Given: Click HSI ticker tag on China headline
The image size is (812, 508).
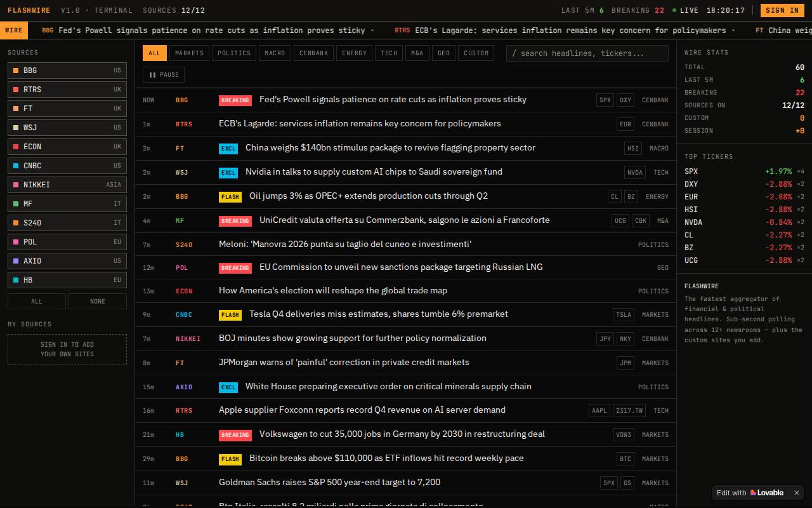Looking at the screenshot, I should 633,149.
